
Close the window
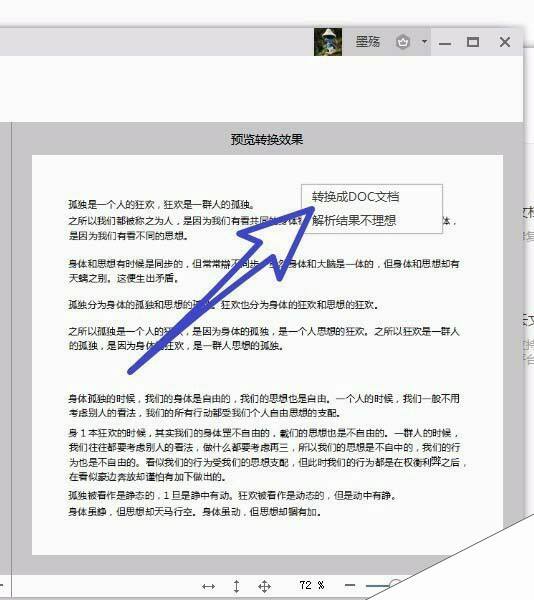pos(505,42)
